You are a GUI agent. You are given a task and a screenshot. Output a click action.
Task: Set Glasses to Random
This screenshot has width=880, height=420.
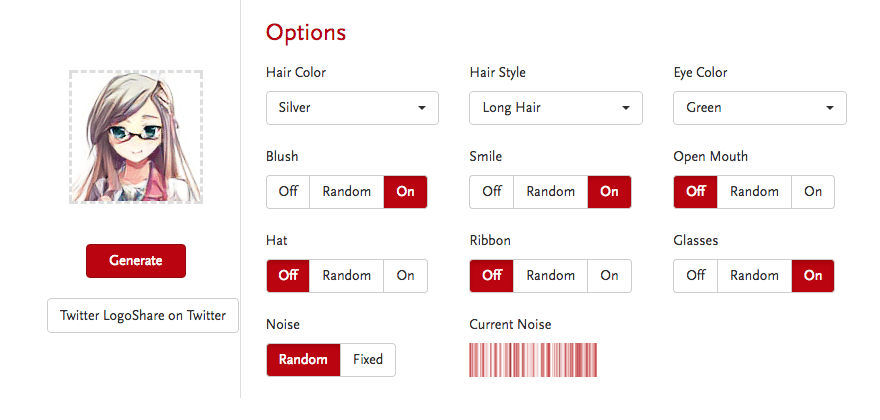(x=754, y=276)
